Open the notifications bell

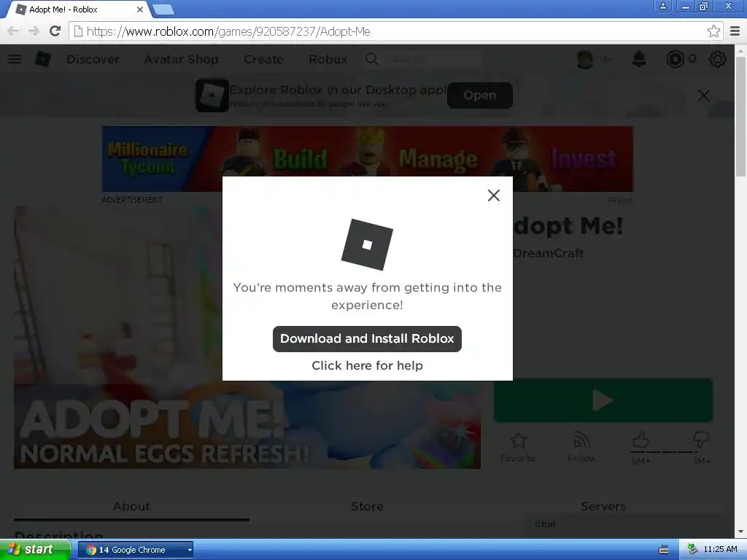[639, 59]
